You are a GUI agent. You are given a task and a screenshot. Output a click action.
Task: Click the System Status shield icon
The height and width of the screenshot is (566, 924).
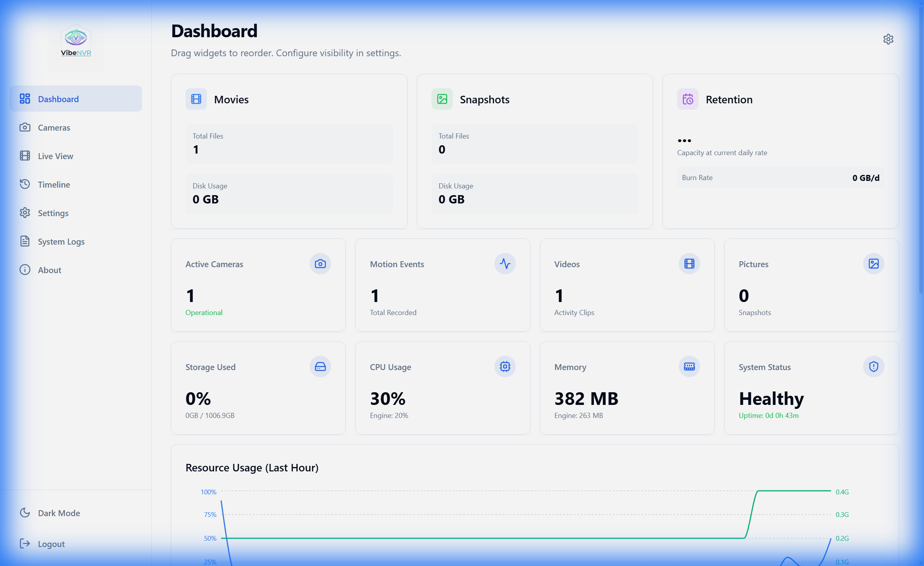pos(873,367)
